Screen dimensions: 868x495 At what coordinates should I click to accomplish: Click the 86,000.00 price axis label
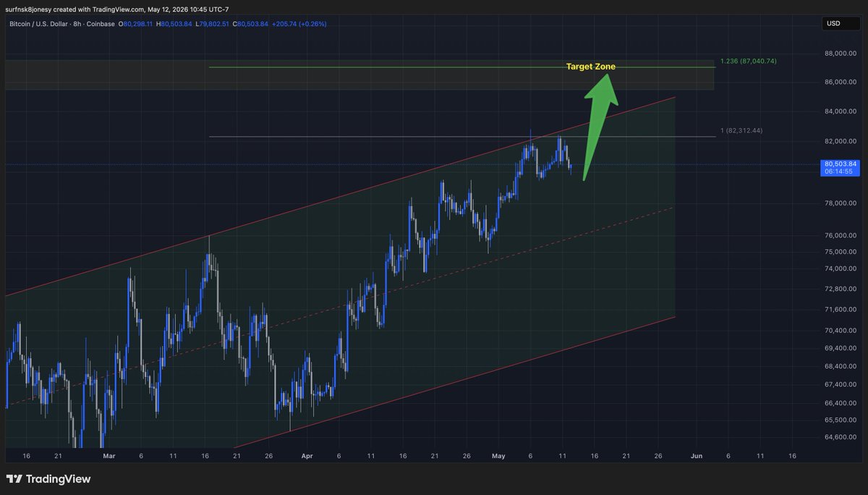click(839, 82)
